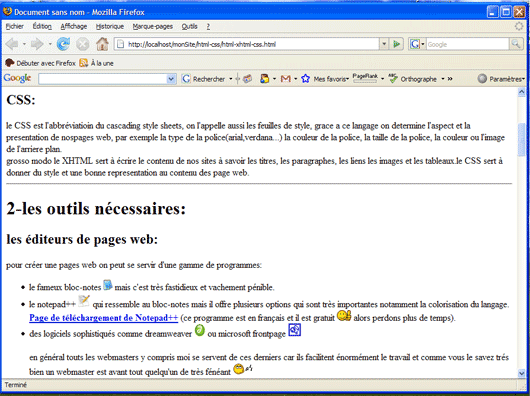Click the heading 2-les outils nécessaires:
Screen dimensions: 530x396
[96, 208]
